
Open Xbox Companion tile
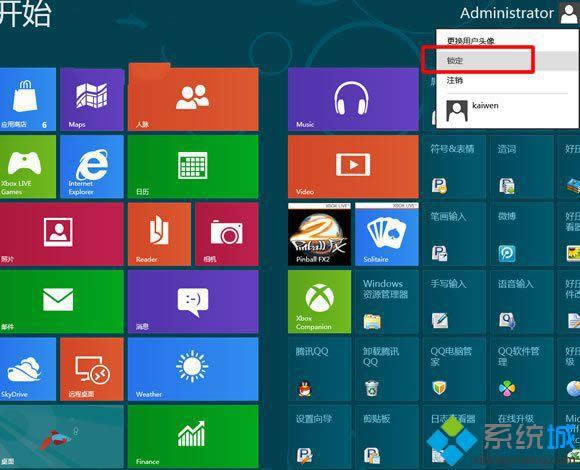(319, 302)
